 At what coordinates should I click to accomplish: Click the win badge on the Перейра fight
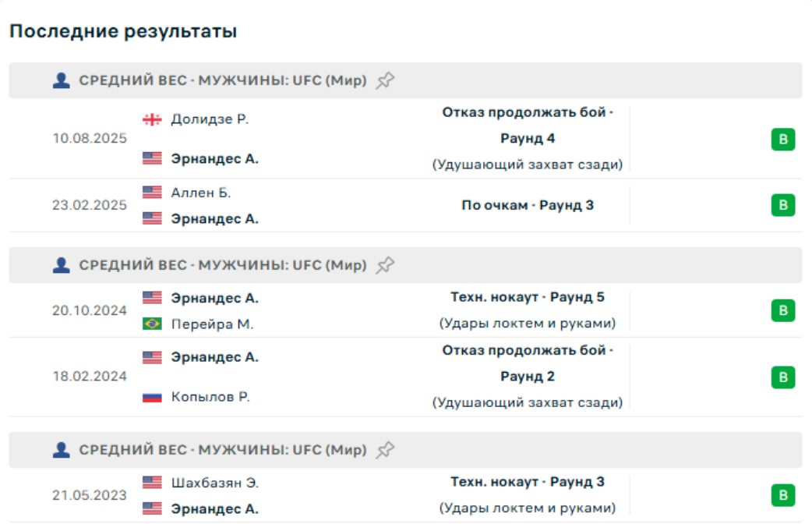pyautogui.click(x=783, y=310)
